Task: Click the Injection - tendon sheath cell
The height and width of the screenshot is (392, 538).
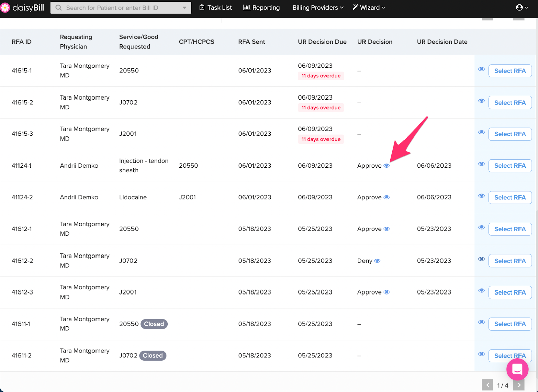Action: pyautogui.click(x=144, y=166)
